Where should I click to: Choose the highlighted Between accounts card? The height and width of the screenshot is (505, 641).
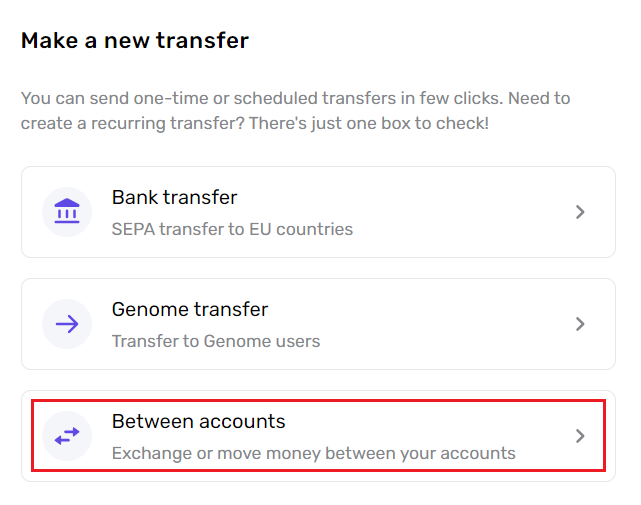(x=318, y=436)
